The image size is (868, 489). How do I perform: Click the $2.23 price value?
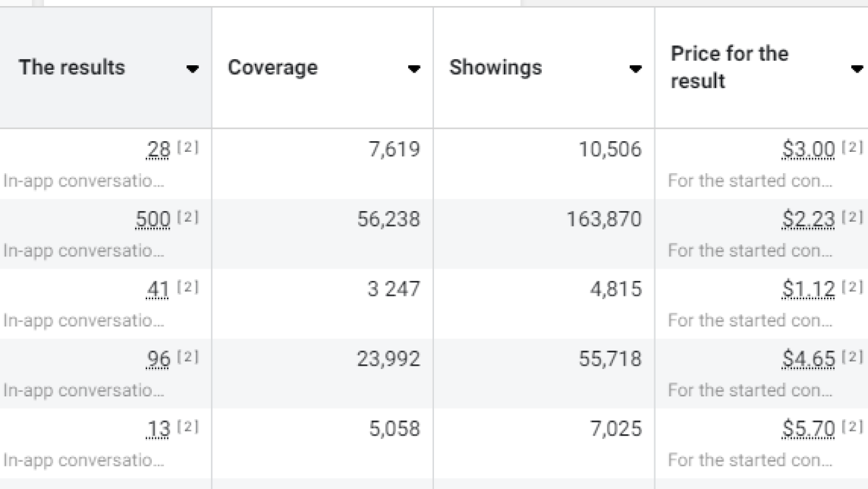tap(808, 219)
